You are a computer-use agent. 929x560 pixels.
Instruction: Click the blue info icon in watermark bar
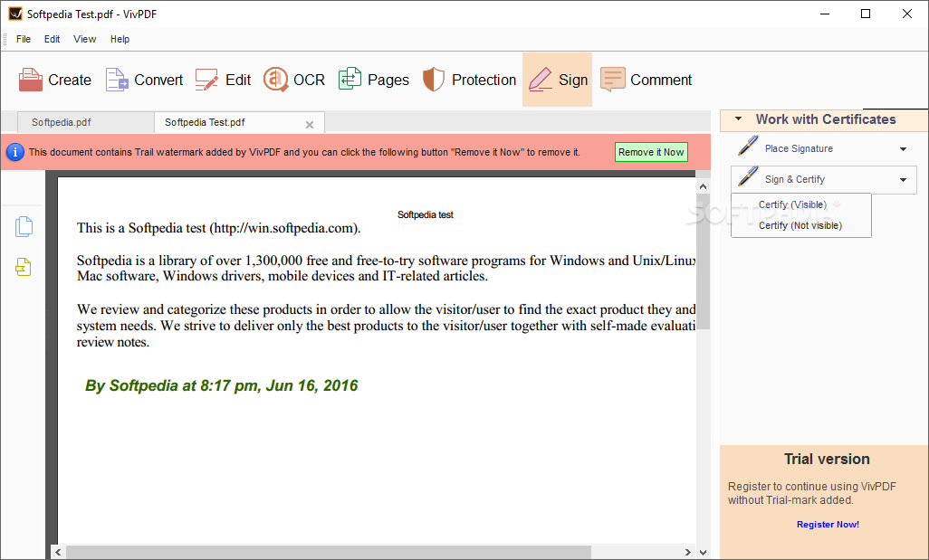[x=14, y=152]
